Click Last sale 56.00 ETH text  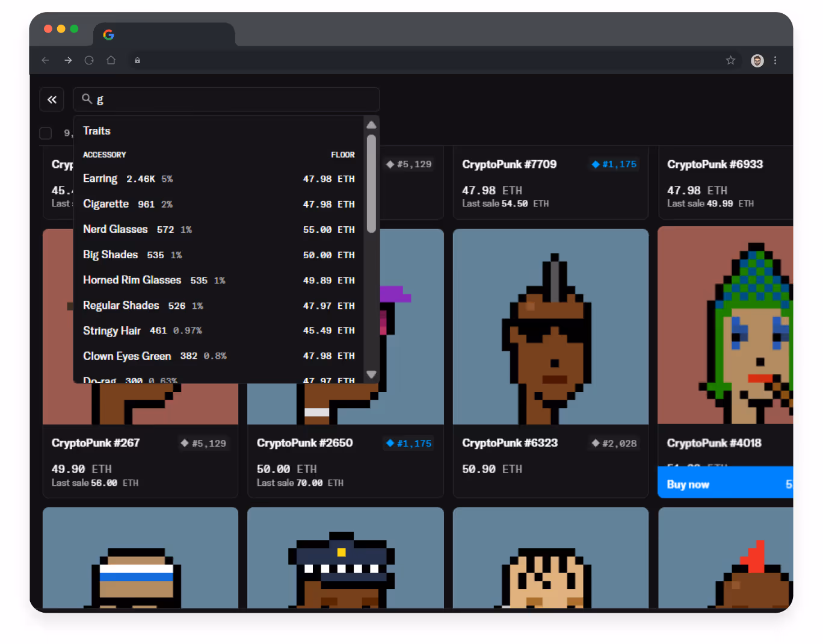94,483
